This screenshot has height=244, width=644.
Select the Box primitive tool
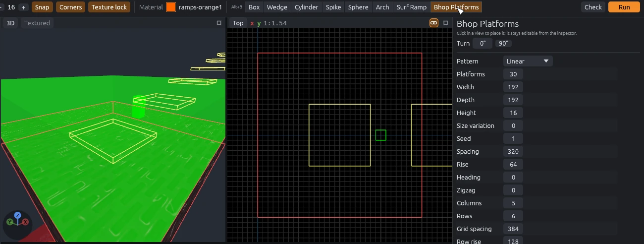[x=254, y=7]
